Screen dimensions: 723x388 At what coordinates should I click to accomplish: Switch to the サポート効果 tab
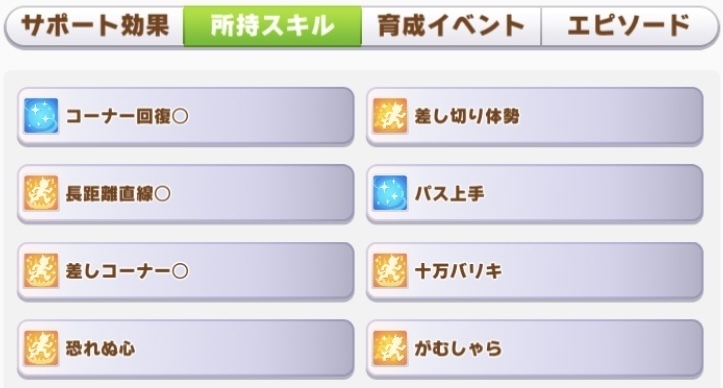tap(95, 26)
